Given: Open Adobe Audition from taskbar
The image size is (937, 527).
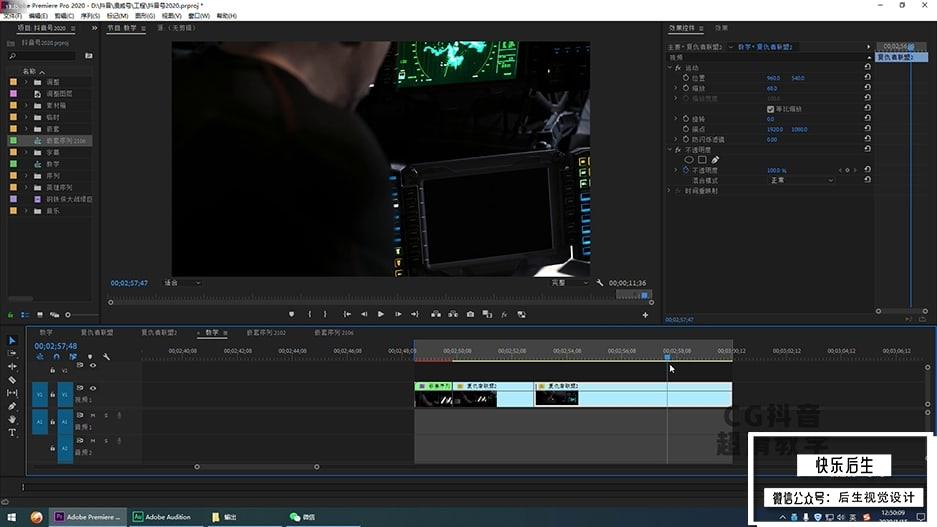Looking at the screenshot, I should 163,517.
